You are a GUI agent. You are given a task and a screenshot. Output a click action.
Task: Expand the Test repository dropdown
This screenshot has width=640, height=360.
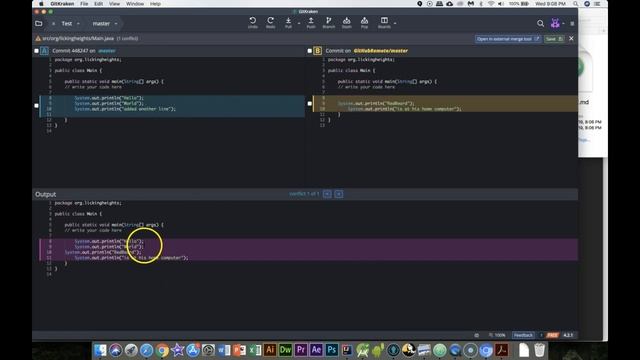coord(78,24)
